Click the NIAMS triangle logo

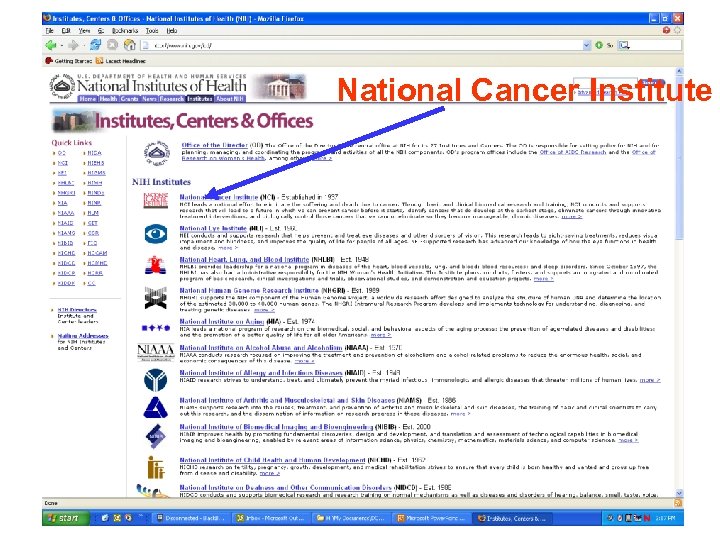pos(155,407)
